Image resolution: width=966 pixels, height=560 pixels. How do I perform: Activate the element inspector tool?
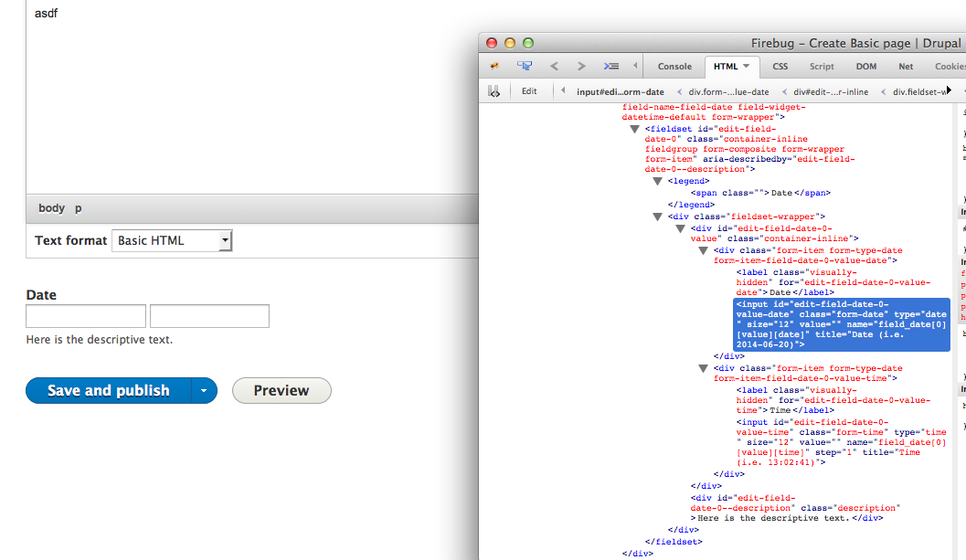pos(525,67)
